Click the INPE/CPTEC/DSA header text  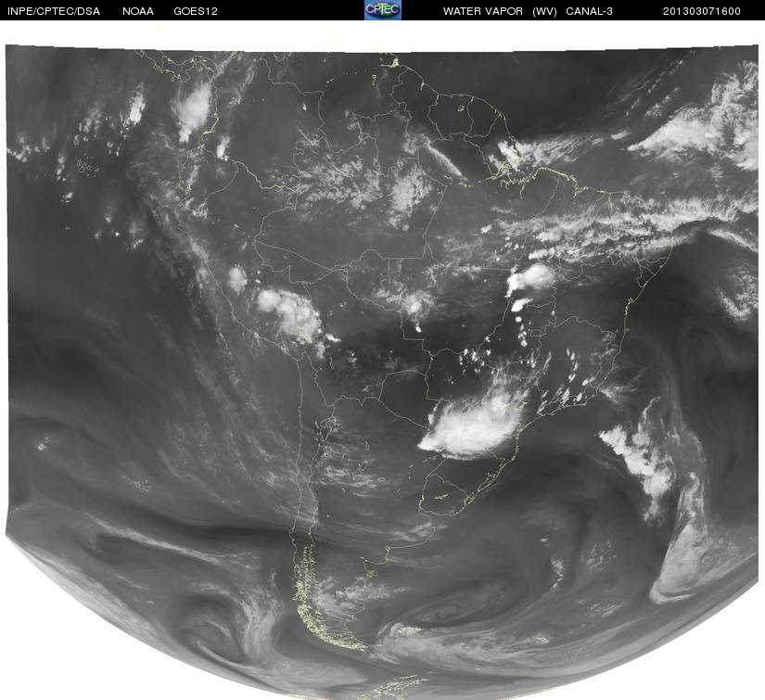pyautogui.click(x=54, y=11)
